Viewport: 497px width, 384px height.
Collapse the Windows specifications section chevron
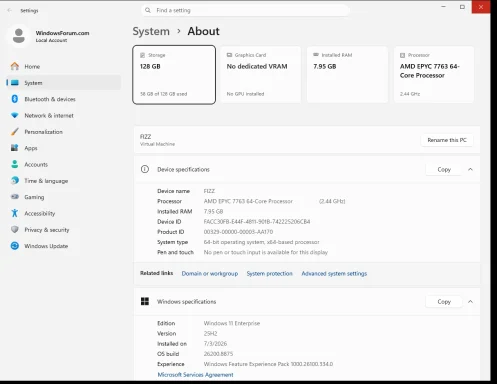pyautogui.click(x=470, y=301)
